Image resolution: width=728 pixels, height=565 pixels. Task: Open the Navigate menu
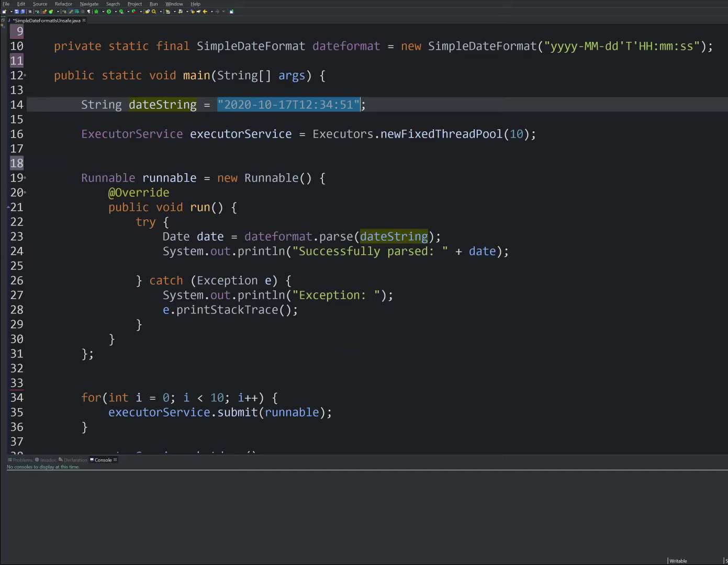click(89, 4)
